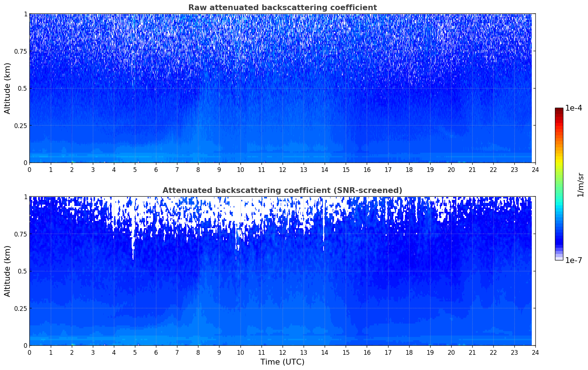Click hour 20 tick on top plot axis

point(451,169)
